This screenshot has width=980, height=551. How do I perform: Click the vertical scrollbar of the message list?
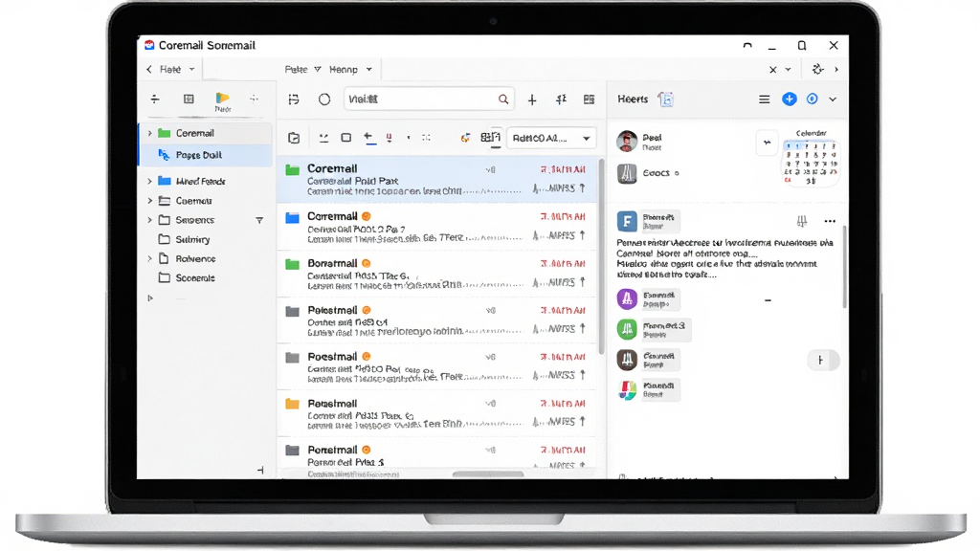coord(601,256)
